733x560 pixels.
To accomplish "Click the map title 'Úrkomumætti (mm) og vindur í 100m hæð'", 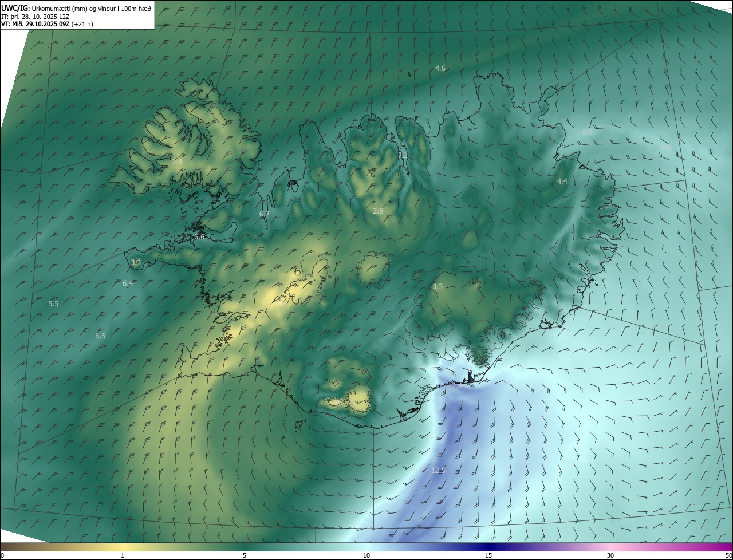I will click(92, 8).
